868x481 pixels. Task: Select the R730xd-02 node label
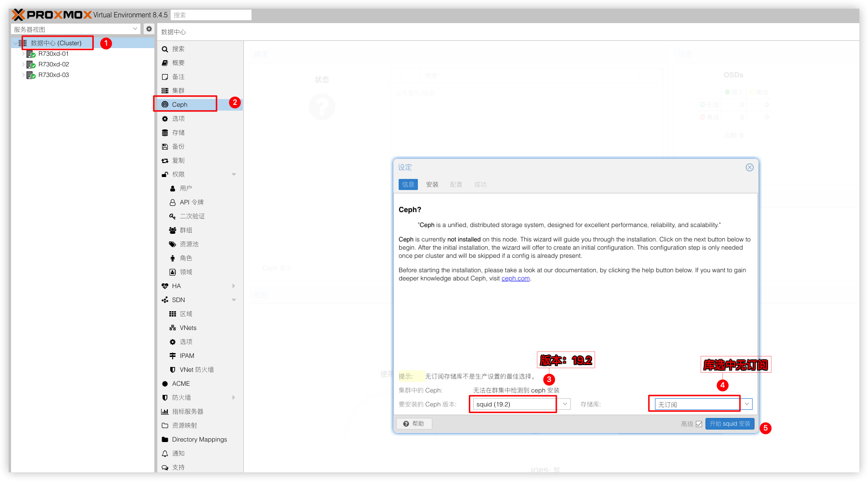[54, 64]
